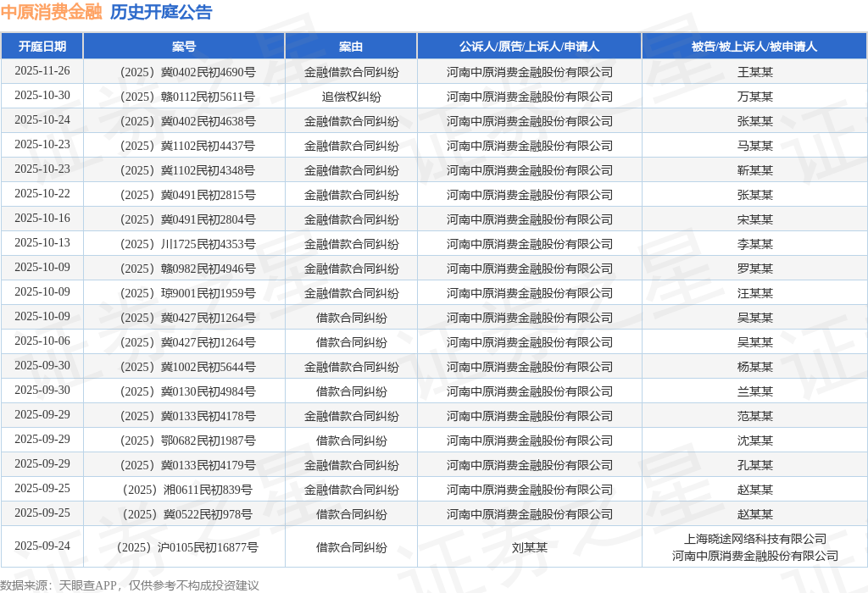This screenshot has width=868, height=593.
Task: Click defendant name 孔某某
Action: tap(754, 465)
